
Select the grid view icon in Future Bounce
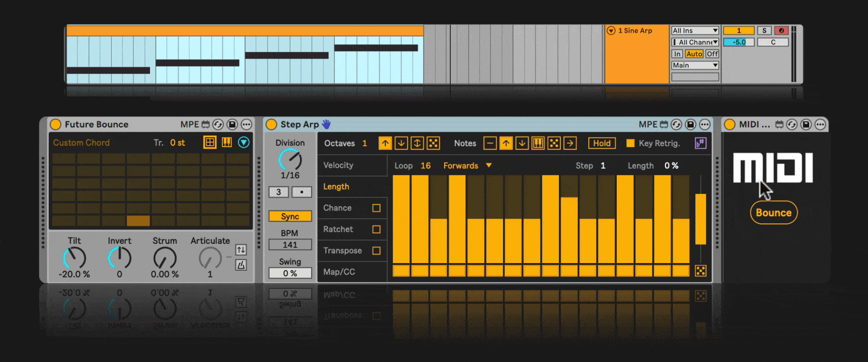point(210,142)
